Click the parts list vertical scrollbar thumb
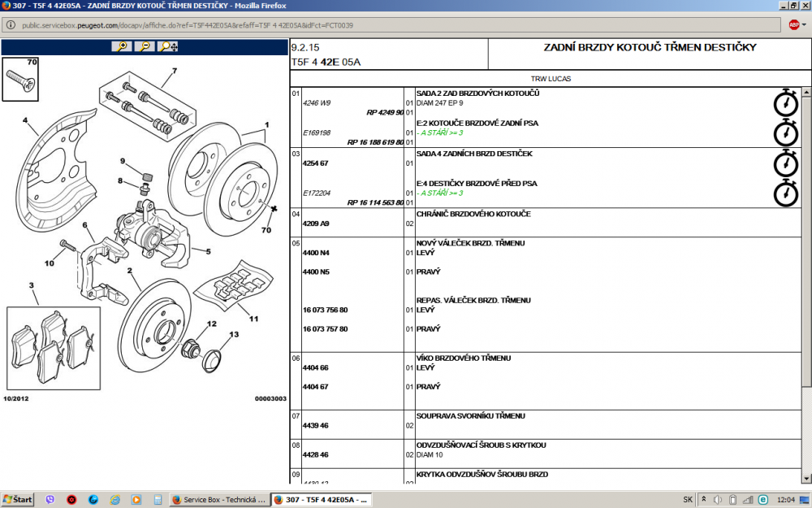Image resolution: width=812 pixels, height=508 pixels. click(806, 241)
